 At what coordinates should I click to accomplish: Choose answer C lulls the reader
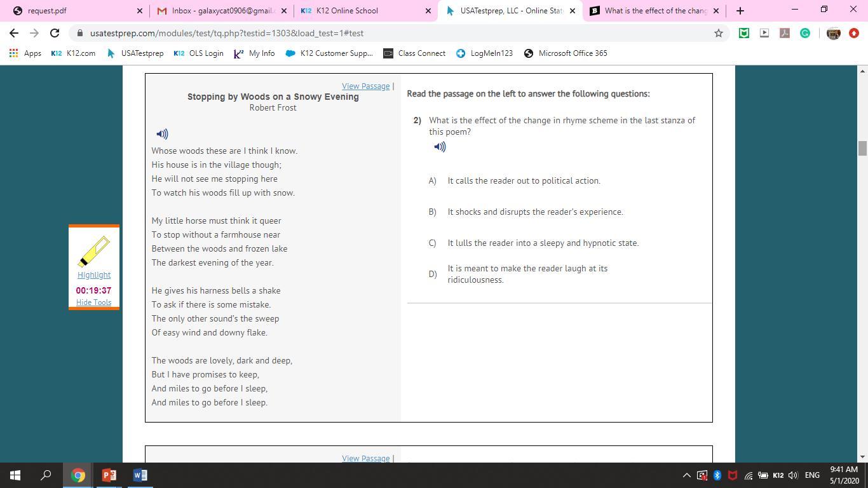point(543,243)
